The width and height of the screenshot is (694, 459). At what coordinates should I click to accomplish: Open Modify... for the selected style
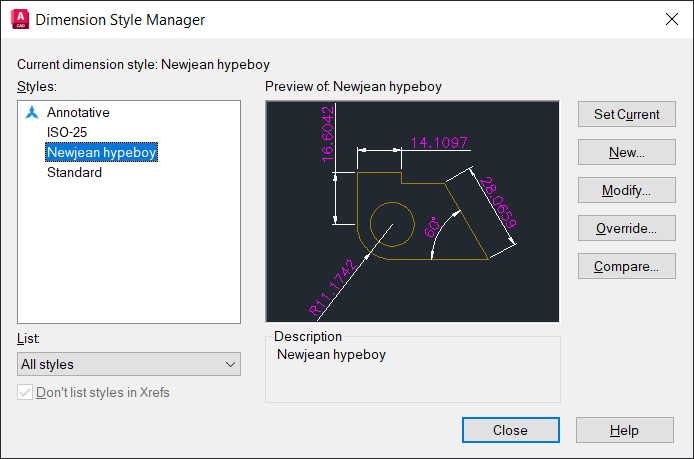[x=627, y=190]
